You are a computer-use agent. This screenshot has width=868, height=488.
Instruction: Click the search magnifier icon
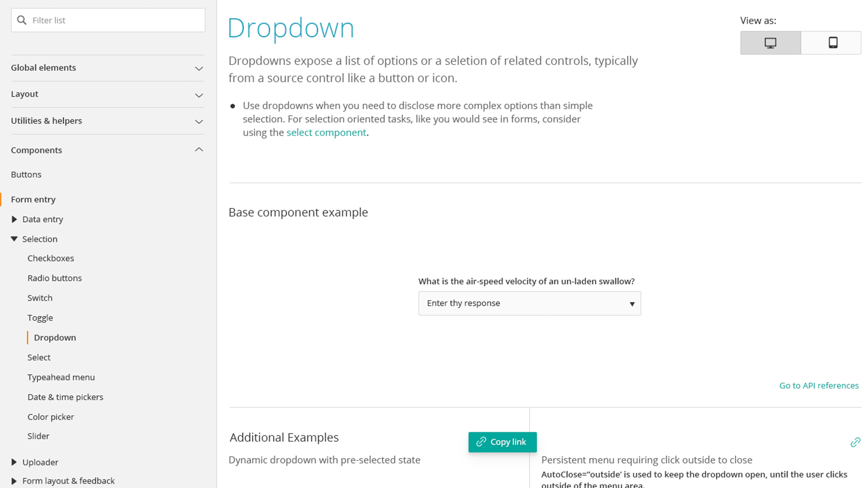[x=22, y=20]
